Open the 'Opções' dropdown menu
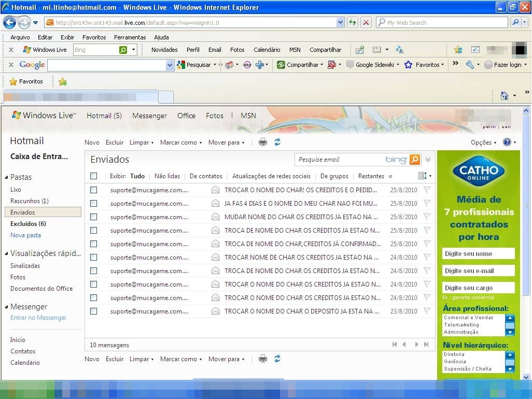The height and width of the screenshot is (399, 532). [x=483, y=142]
